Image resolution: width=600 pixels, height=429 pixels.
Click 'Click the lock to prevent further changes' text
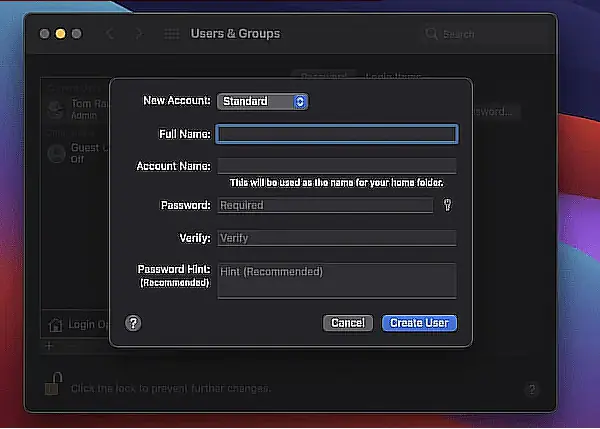(x=171, y=388)
